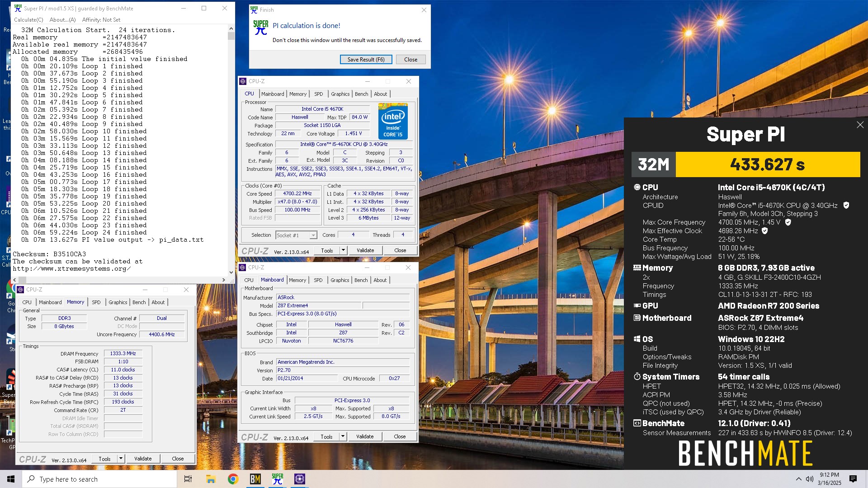Open About tab in CPU-Z Memory window
The image size is (868, 488).
158,302
